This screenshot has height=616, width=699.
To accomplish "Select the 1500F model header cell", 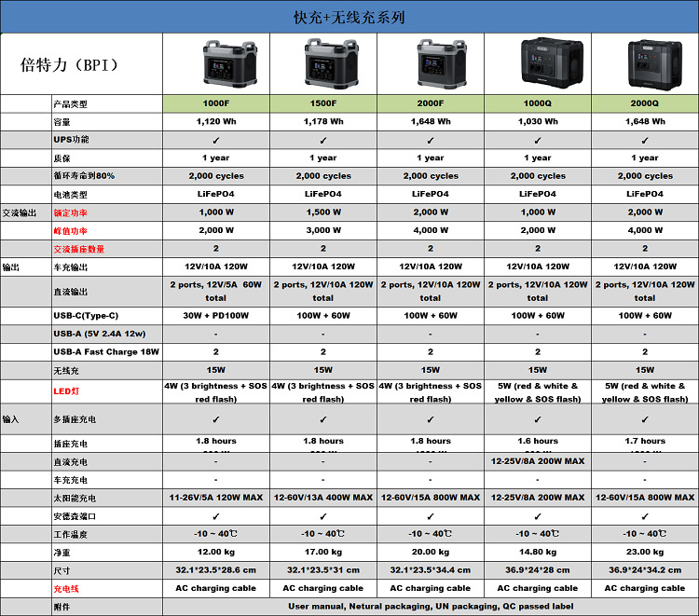I will tap(323, 103).
